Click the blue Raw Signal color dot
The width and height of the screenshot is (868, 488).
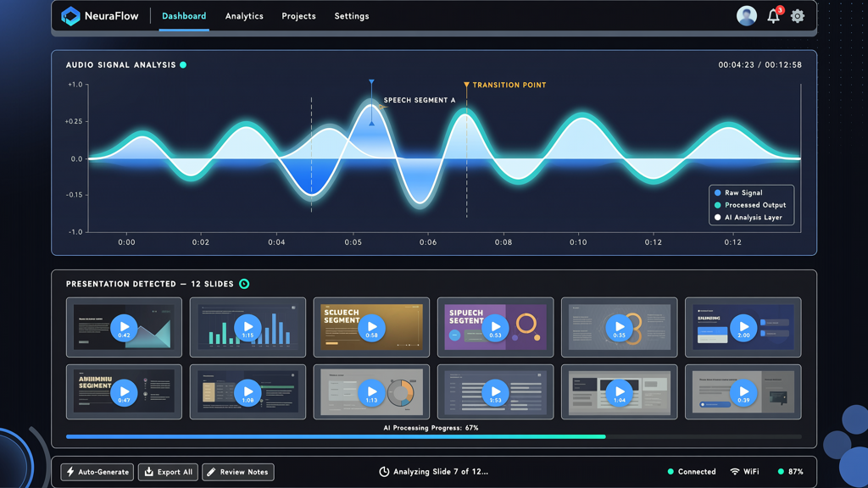[717, 192]
